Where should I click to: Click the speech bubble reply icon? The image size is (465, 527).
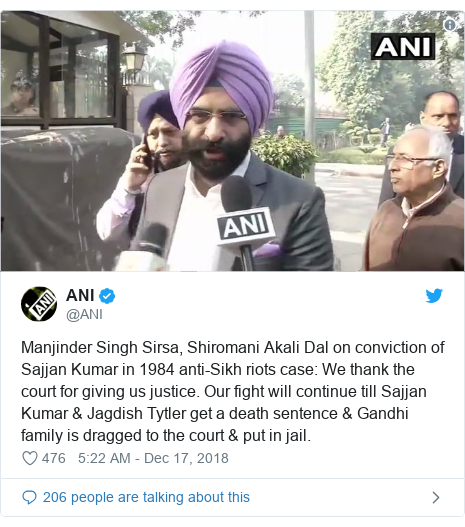pyautogui.click(x=29, y=497)
